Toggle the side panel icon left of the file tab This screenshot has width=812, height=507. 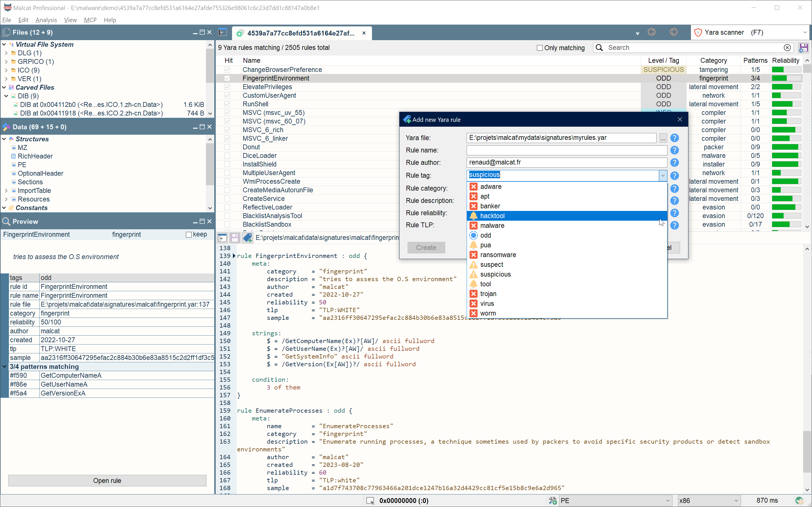pyautogui.click(x=222, y=32)
